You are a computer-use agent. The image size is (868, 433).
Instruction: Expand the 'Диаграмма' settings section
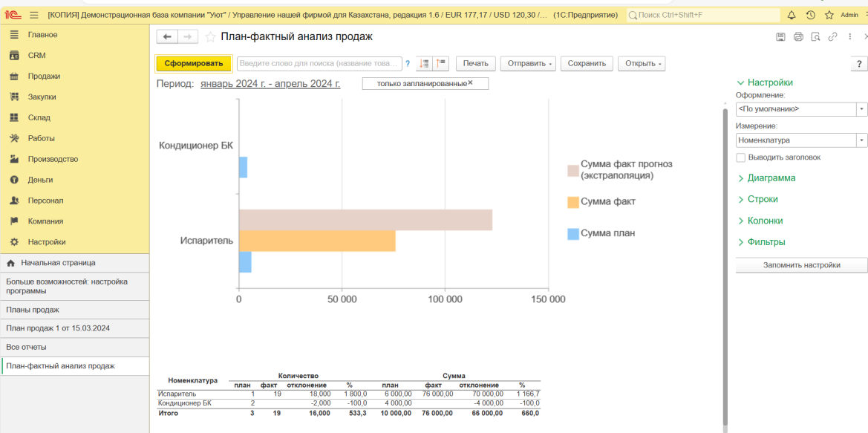[x=771, y=178]
